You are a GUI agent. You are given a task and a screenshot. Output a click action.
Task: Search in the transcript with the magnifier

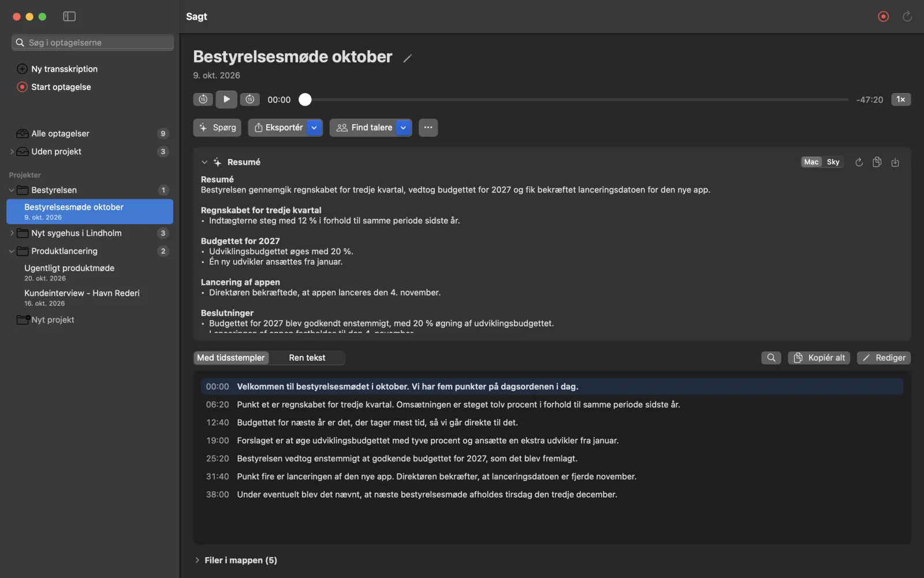point(771,358)
